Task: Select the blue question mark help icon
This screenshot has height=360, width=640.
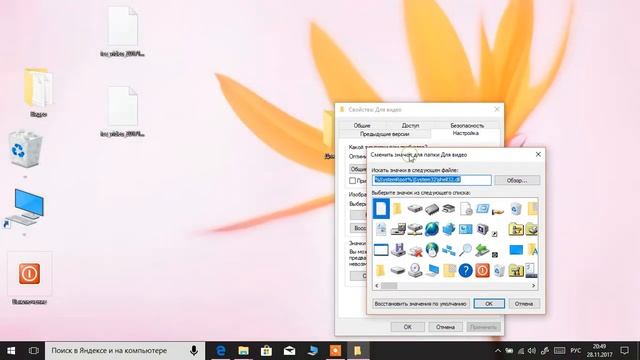Action: point(465,270)
